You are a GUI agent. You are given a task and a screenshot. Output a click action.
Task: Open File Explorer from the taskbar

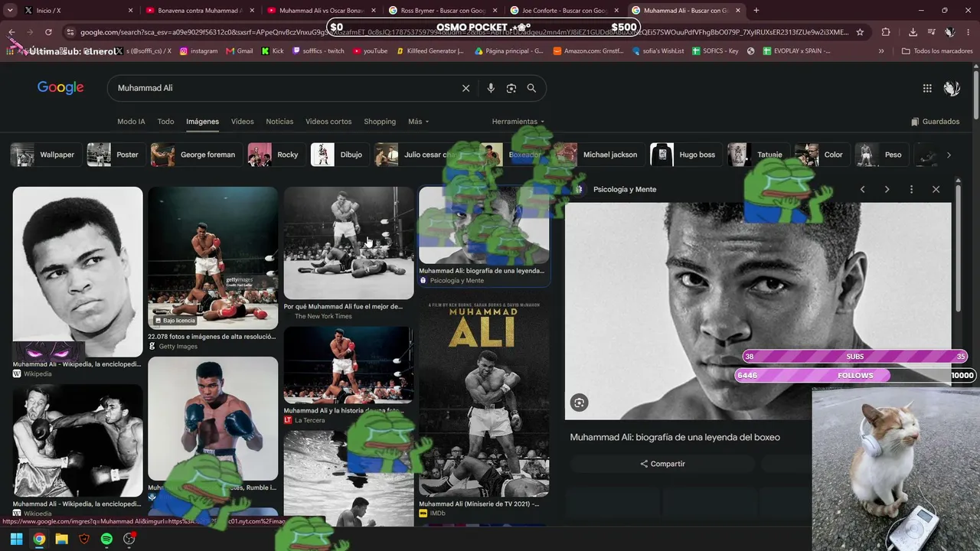pos(61,539)
